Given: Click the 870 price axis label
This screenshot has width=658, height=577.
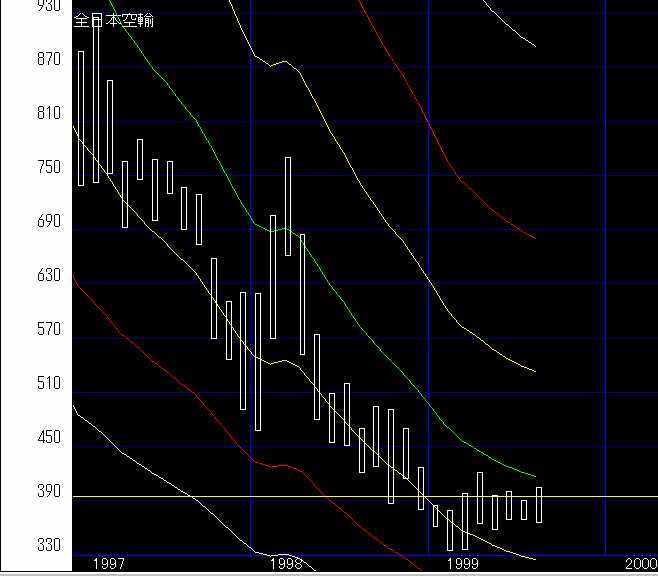Looking at the screenshot, I should [47, 60].
